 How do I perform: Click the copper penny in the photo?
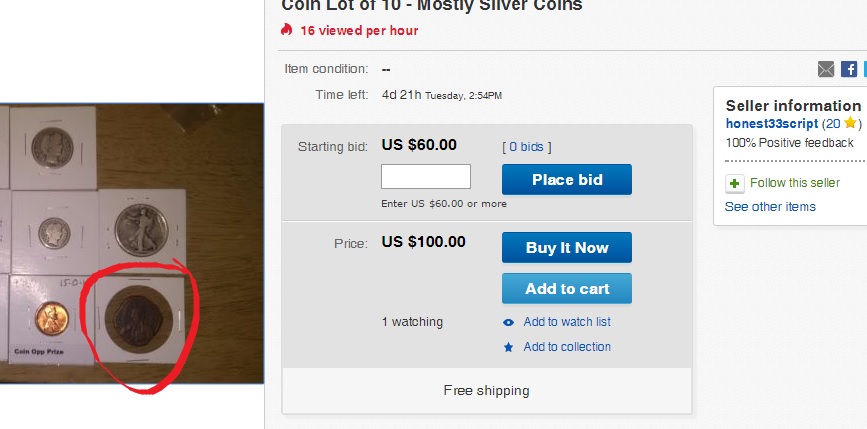(48, 320)
